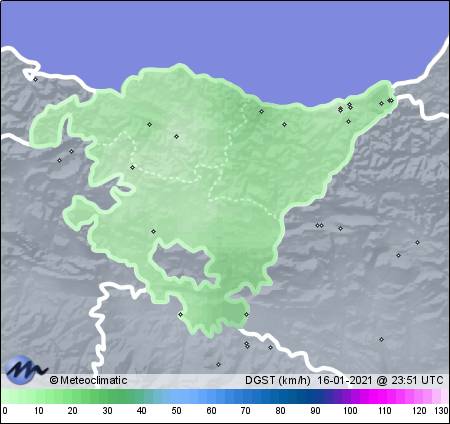Select the southernmost station marker on the map
The image size is (450, 424).
(x=218, y=365)
